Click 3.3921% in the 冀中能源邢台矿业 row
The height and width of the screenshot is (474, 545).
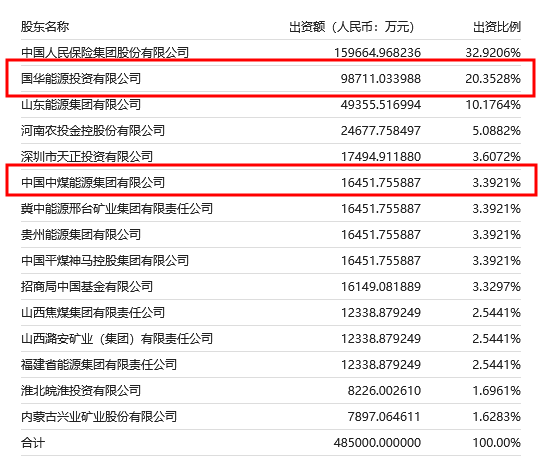(496, 209)
